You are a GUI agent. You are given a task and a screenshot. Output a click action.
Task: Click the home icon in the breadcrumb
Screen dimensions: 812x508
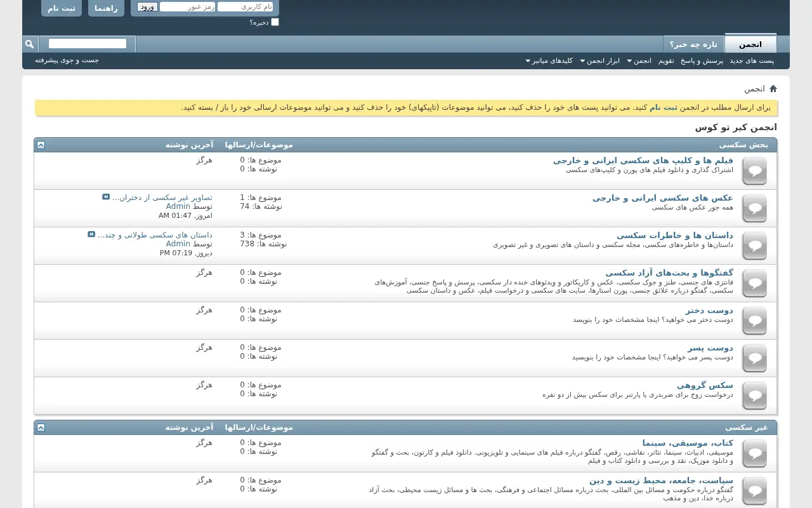[x=773, y=89]
